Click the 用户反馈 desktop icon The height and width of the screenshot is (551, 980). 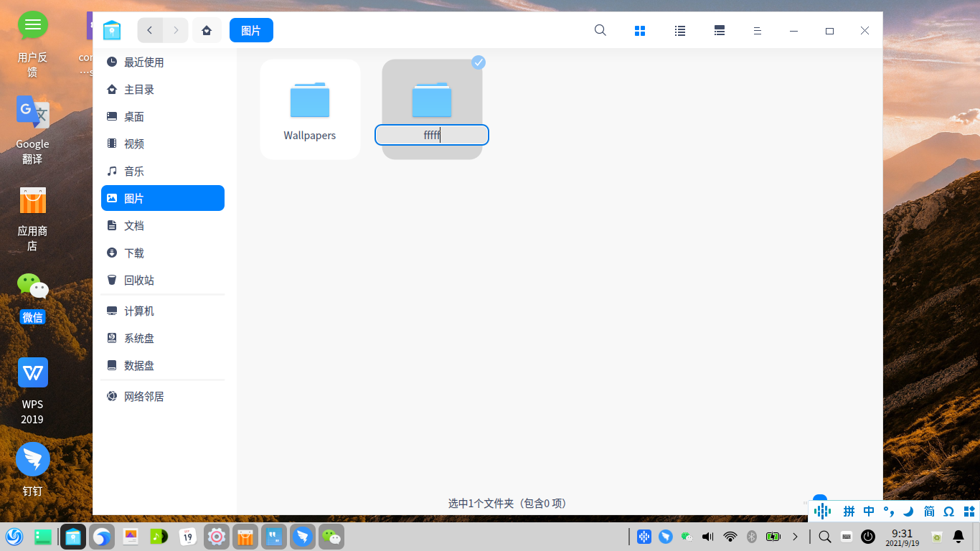tap(32, 44)
